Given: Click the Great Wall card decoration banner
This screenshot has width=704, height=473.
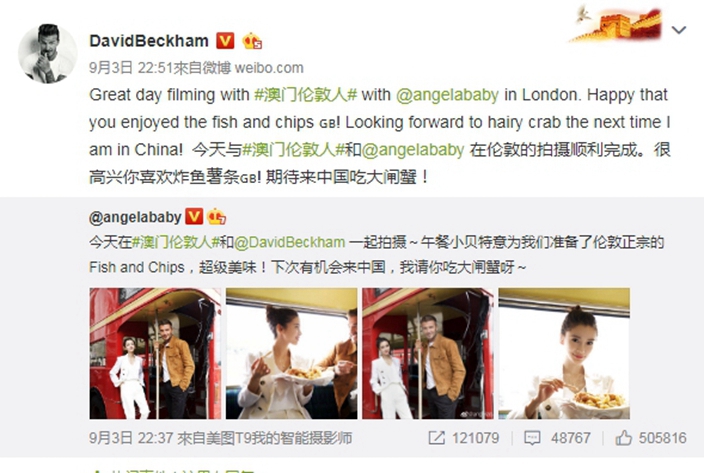Looking at the screenshot, I should tap(616, 23).
